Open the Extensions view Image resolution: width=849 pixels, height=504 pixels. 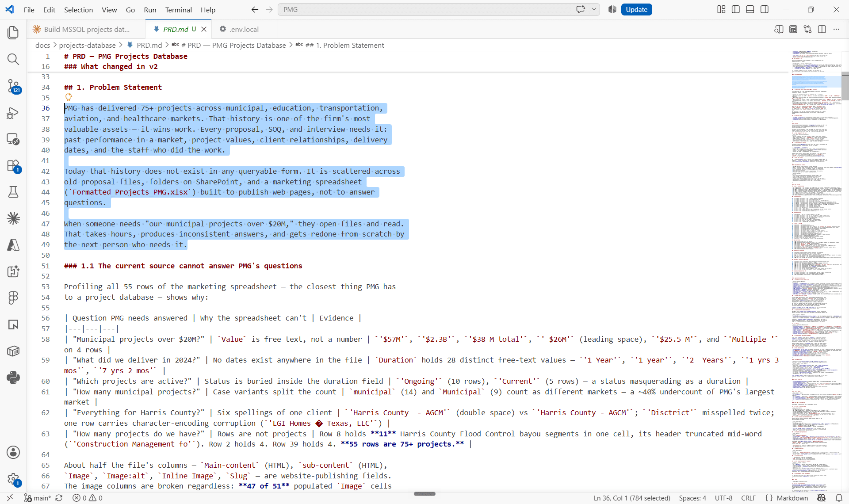(x=13, y=166)
